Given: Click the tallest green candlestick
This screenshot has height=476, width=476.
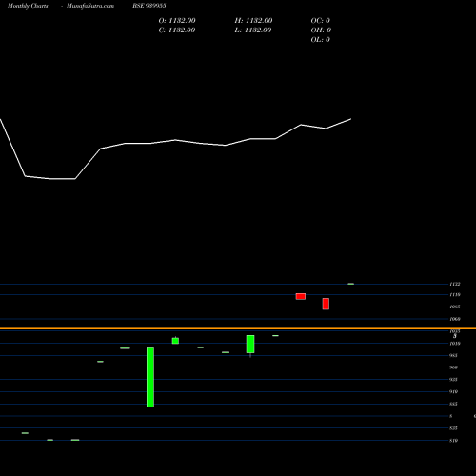Looking at the screenshot, I should [150, 377].
